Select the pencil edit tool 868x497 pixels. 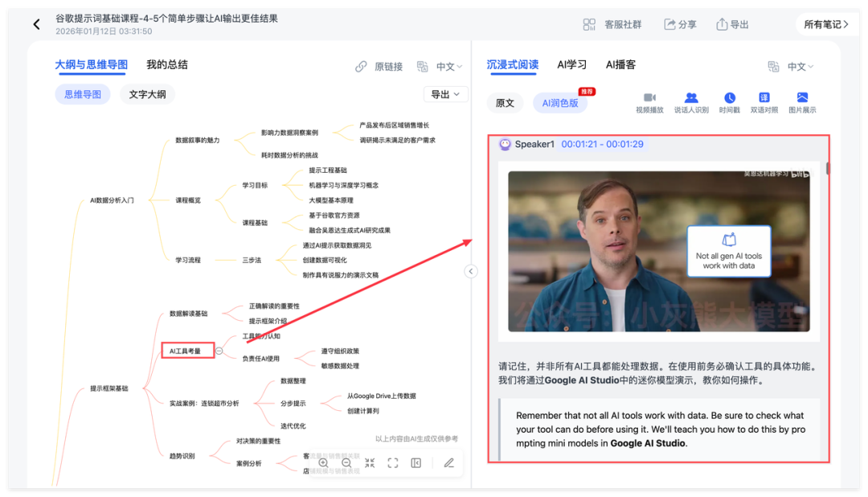click(449, 462)
